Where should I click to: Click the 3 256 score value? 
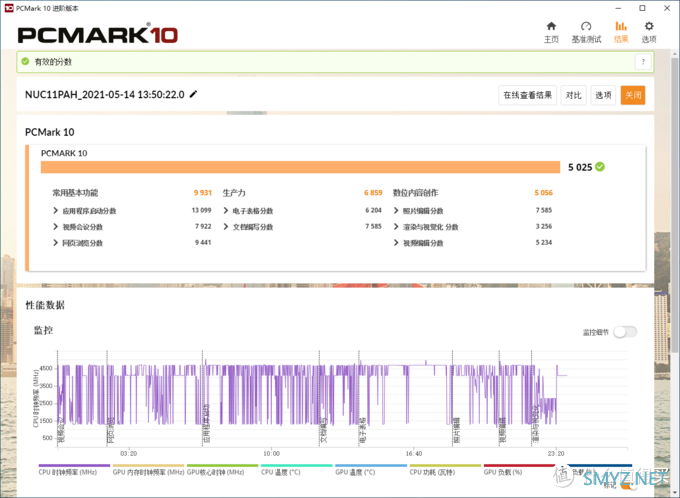point(544,226)
